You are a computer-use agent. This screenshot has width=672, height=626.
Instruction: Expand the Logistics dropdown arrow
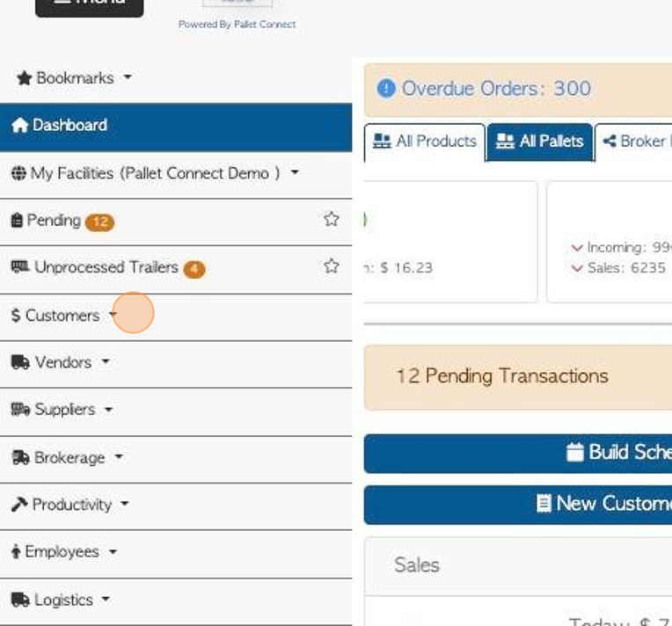tap(106, 600)
